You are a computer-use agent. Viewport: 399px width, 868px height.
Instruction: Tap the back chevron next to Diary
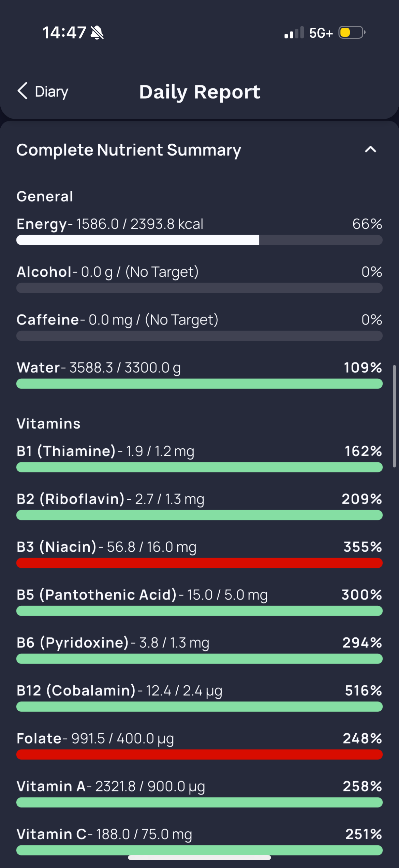click(x=22, y=91)
